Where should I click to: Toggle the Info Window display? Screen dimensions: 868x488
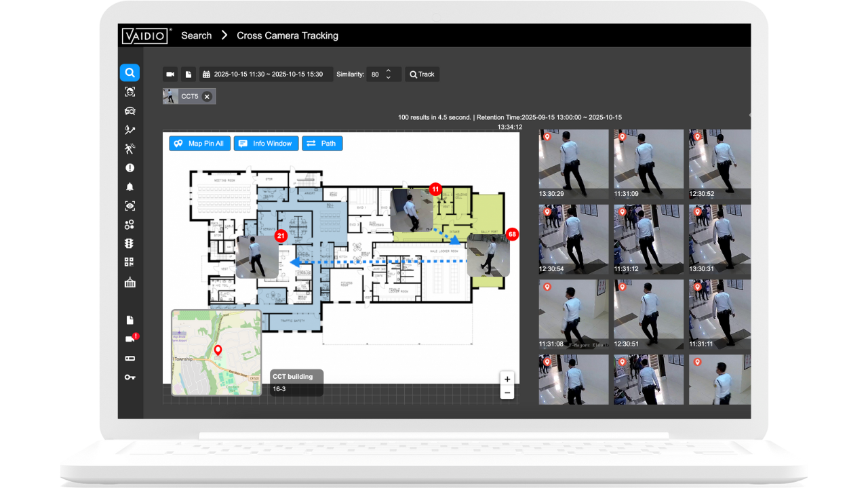[x=266, y=144]
